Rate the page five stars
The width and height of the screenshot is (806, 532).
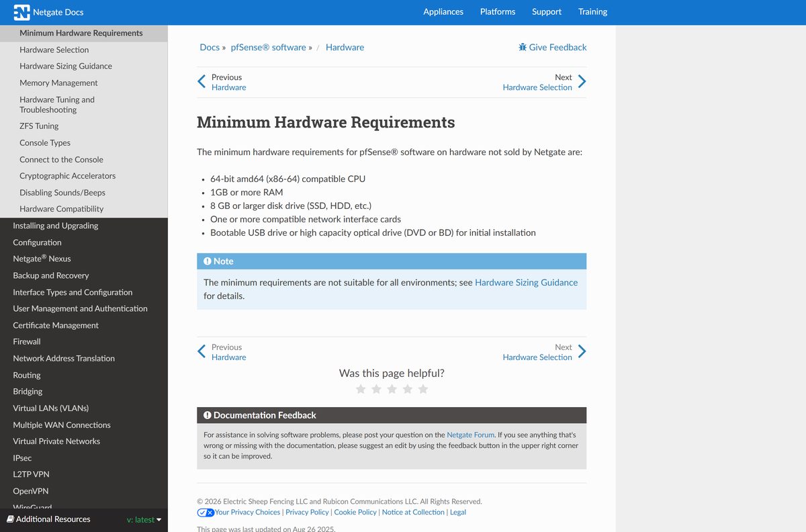[x=422, y=389]
